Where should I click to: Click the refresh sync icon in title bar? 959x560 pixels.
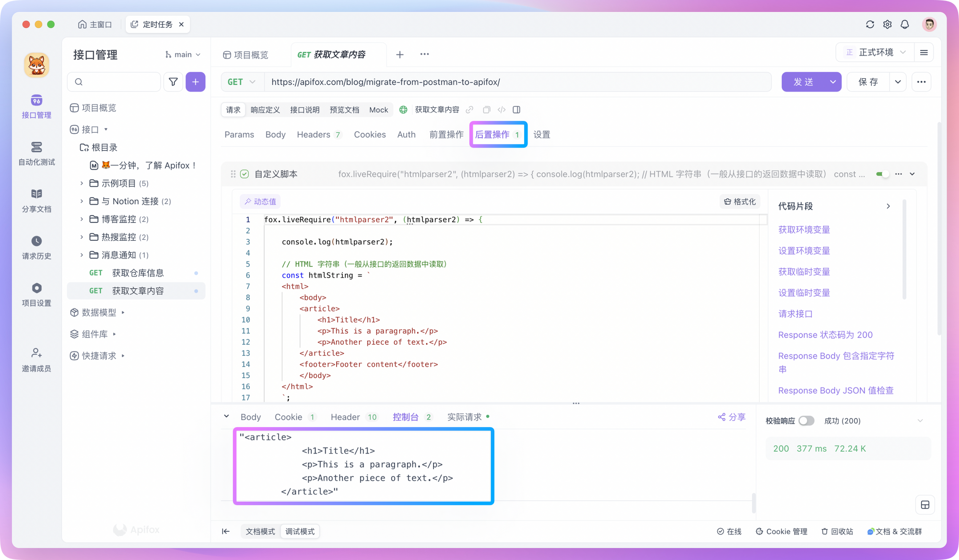point(870,24)
